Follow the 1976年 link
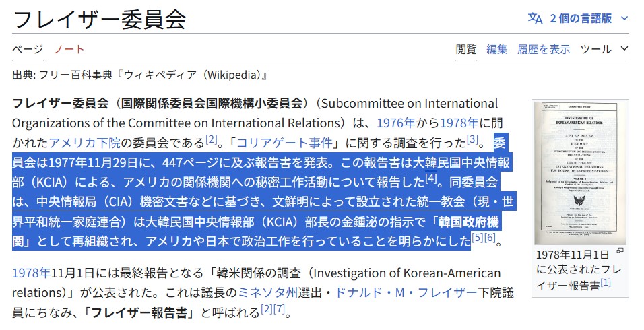The width and height of the screenshot is (644, 330). [396, 123]
